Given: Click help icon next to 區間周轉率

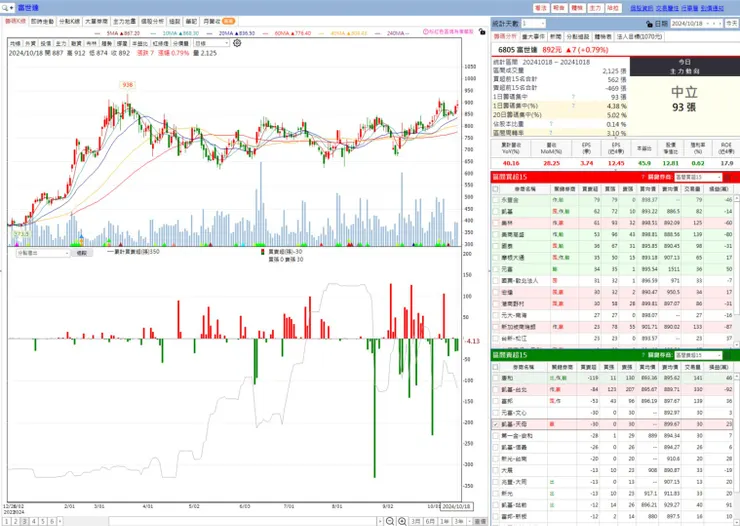Looking at the screenshot, I should (x=551, y=133).
